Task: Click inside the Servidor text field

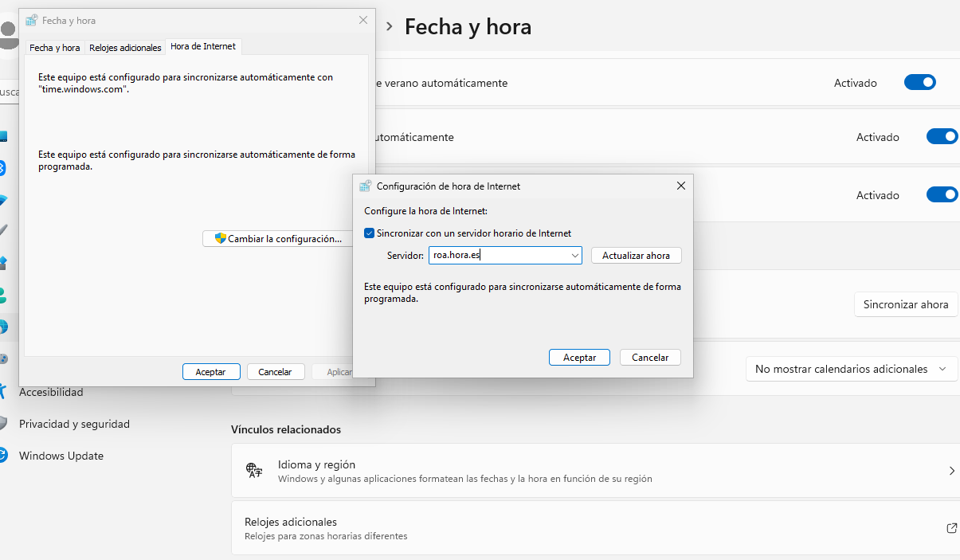Action: coord(498,256)
